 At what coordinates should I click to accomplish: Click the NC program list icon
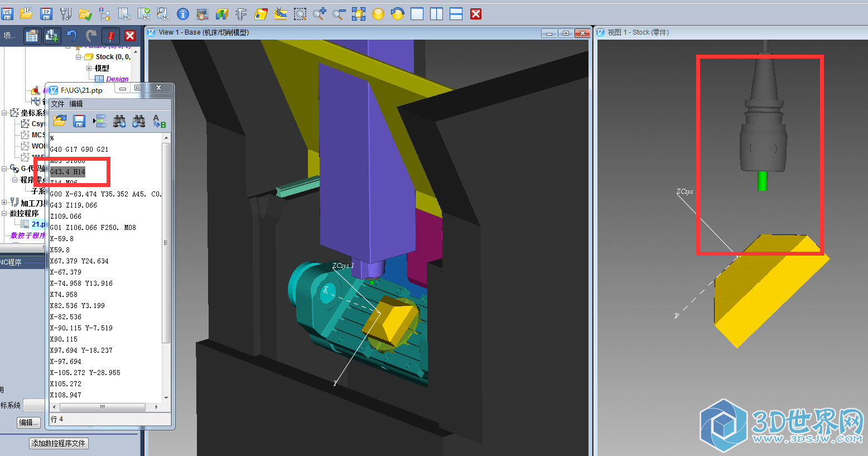click(124, 14)
